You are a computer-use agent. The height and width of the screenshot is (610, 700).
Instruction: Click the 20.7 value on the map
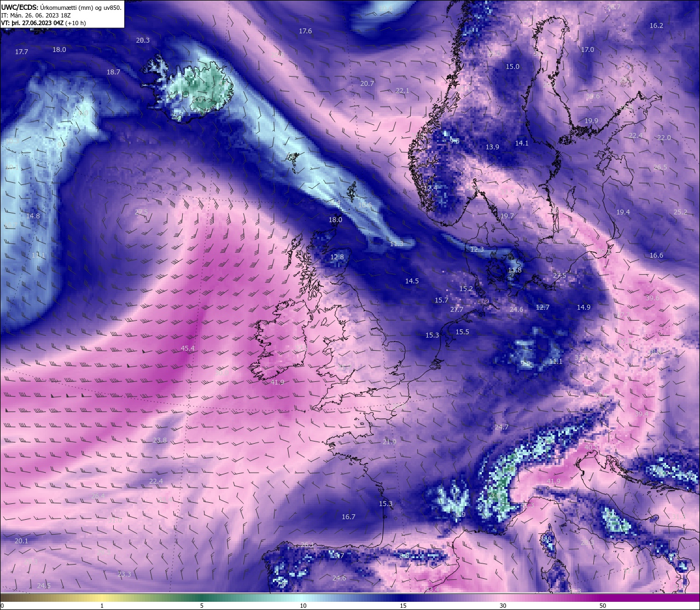(x=367, y=84)
